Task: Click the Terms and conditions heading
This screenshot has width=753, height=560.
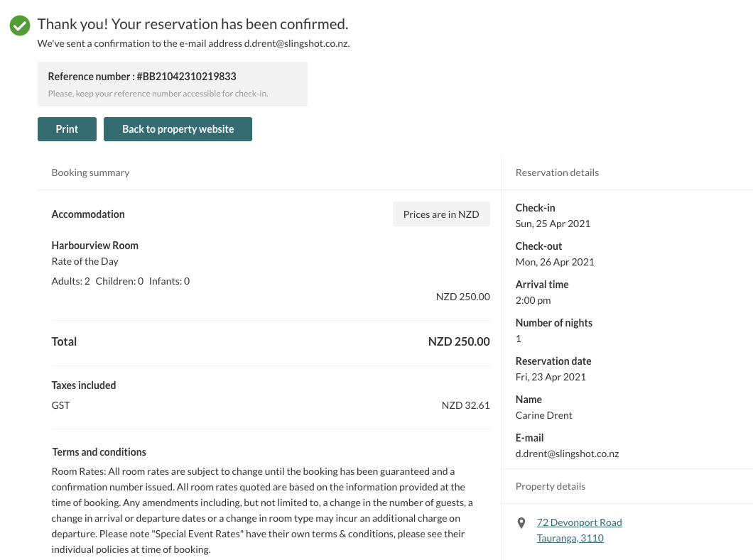Action: click(99, 452)
